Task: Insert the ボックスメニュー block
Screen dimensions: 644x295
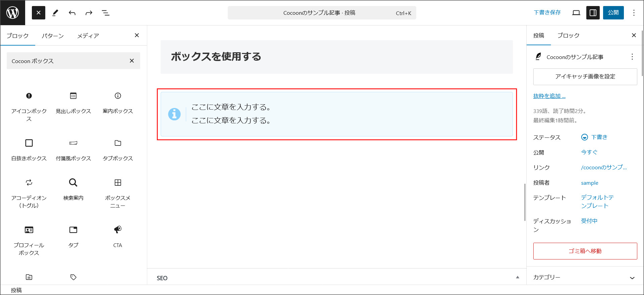Action: tap(118, 193)
